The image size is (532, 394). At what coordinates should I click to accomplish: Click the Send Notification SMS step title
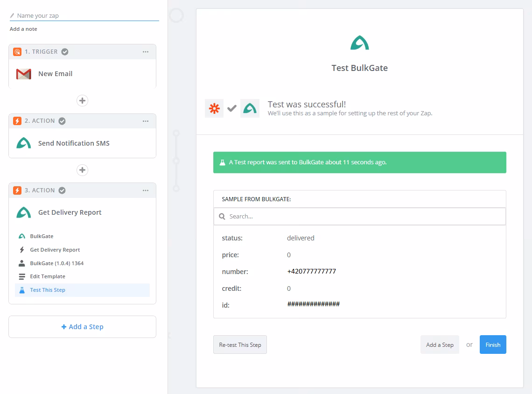pyautogui.click(x=74, y=143)
